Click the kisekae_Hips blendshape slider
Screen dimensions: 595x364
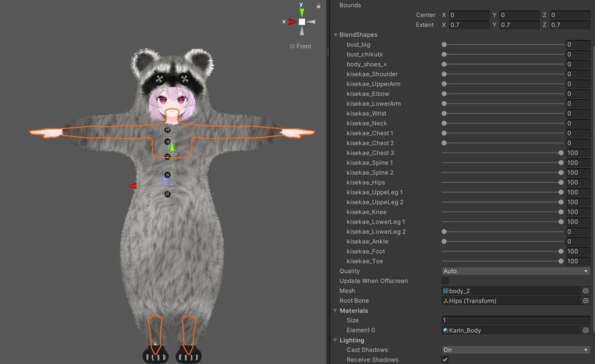point(503,182)
